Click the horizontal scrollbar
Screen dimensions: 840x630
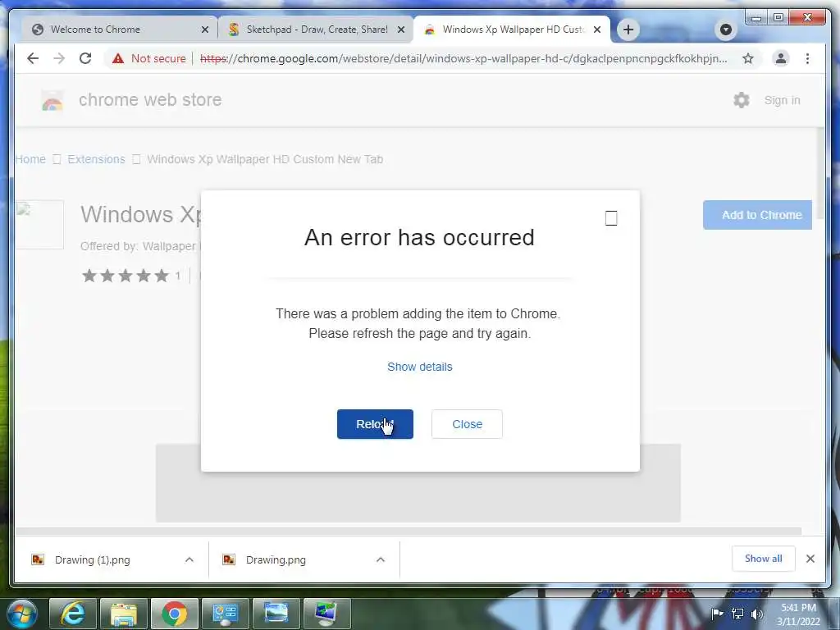409,531
